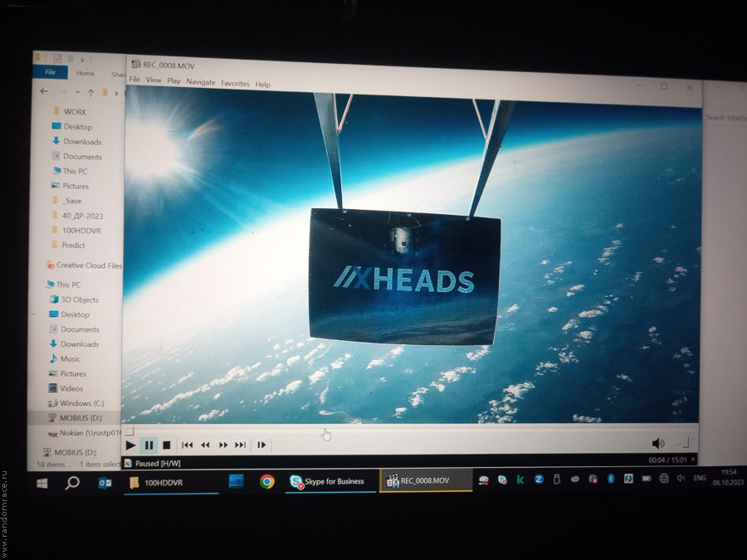Screen dimensions: 747x560
Task: Click the Pause button
Action: pyautogui.click(x=149, y=446)
